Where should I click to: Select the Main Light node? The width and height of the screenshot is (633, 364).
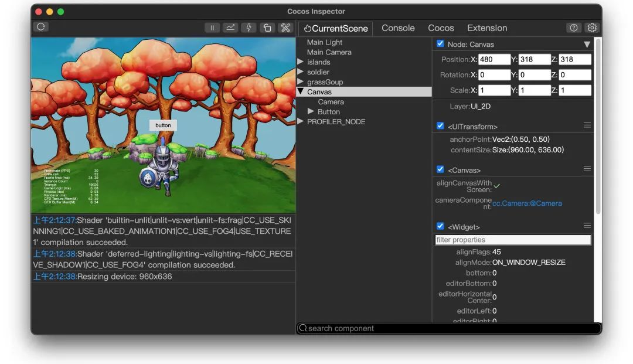(325, 42)
